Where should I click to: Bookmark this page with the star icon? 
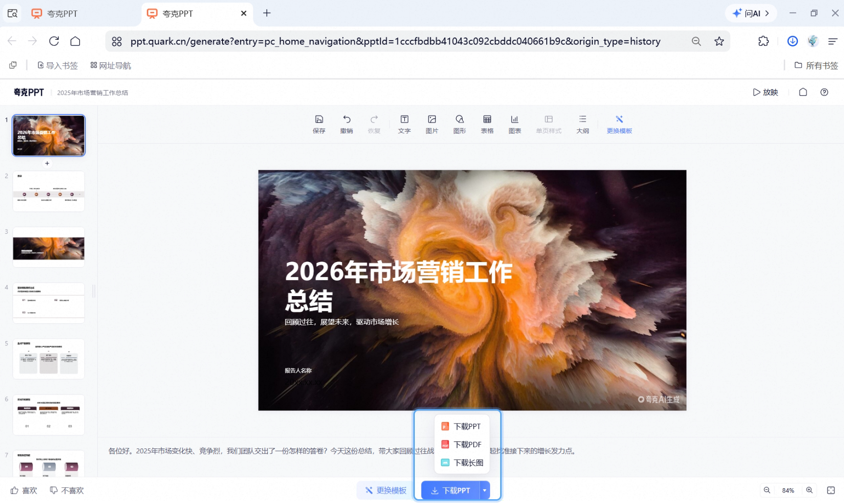point(719,41)
